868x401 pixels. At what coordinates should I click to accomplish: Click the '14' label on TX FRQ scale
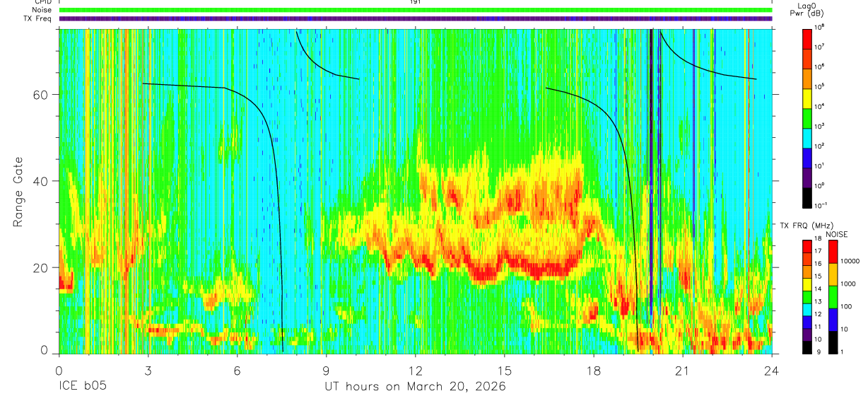819,290
